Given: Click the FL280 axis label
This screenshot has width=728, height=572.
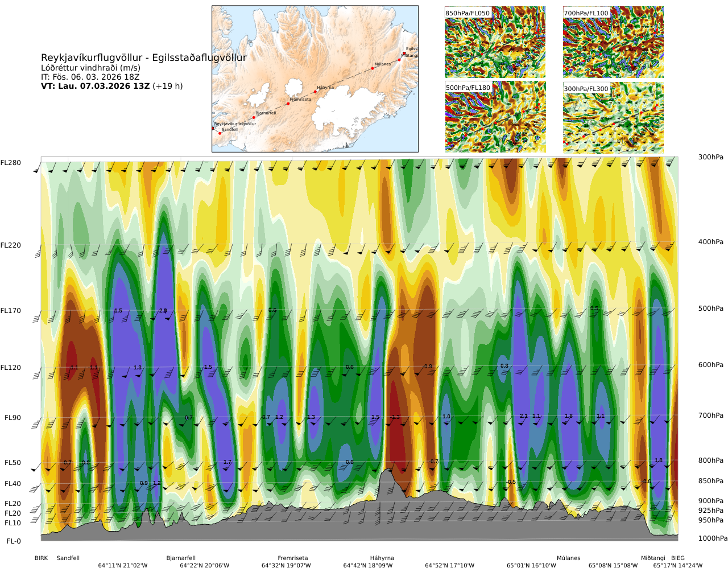Looking at the screenshot, I should pos(10,163).
